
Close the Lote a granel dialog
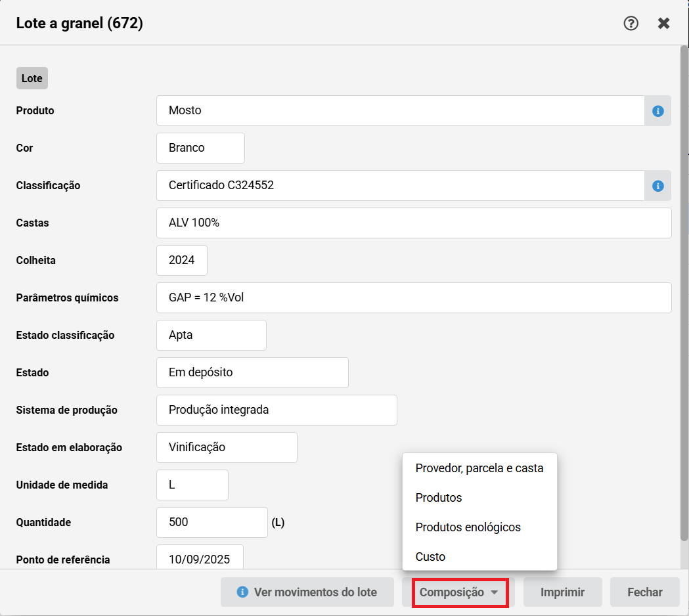click(663, 23)
